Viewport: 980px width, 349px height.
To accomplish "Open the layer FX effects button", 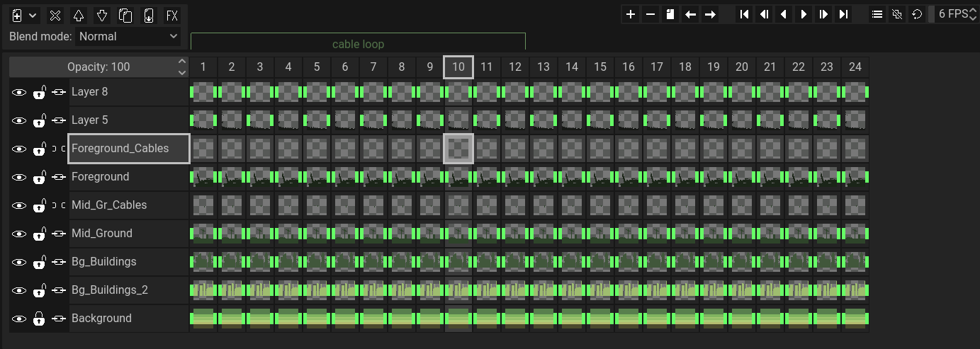I will (x=171, y=15).
